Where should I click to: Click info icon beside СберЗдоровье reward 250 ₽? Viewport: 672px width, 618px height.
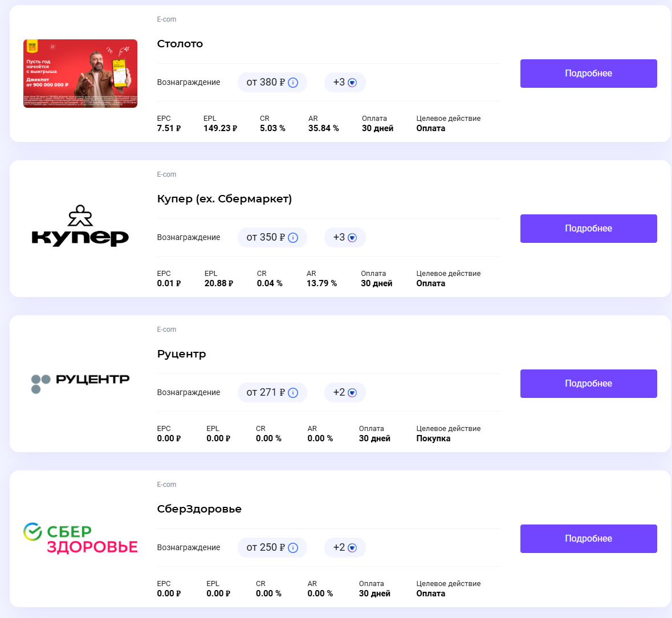point(293,548)
